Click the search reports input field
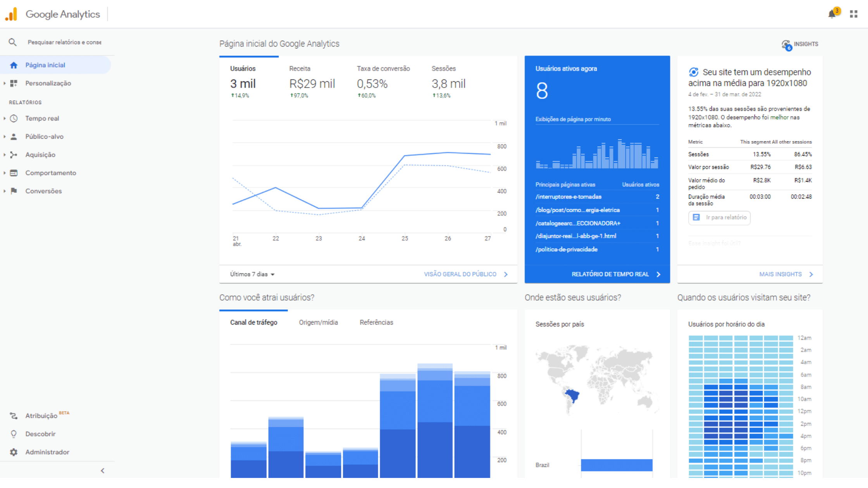Viewport: 868px width, 488px height. point(65,42)
